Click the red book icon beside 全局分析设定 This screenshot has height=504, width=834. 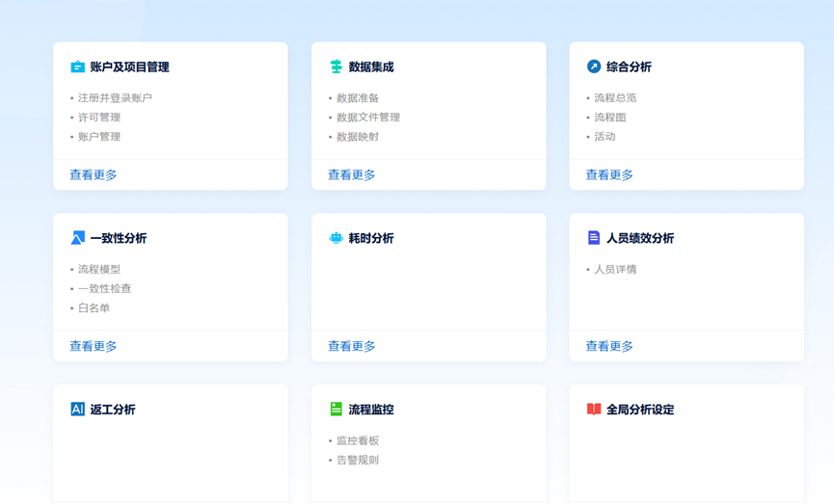[x=594, y=410]
